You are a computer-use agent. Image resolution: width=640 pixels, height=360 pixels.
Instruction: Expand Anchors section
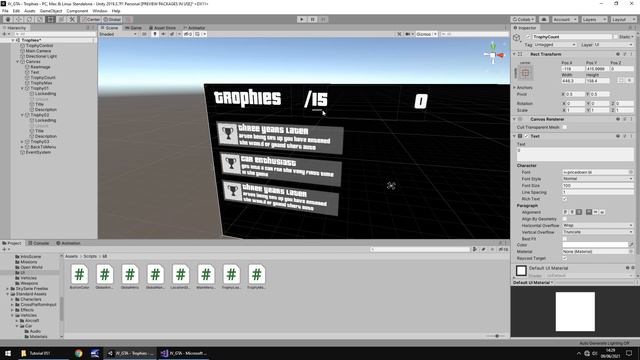[514, 87]
